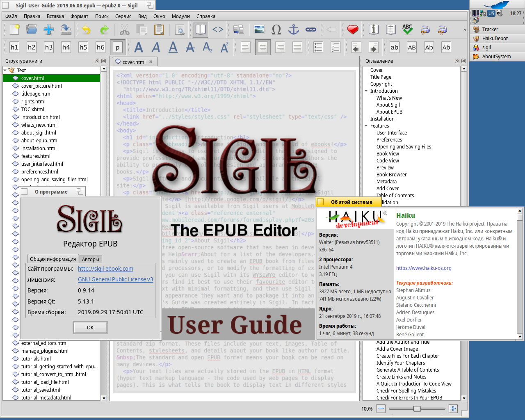525x420 pixels.
Task: Click the zoom slider handle
Action: (x=417, y=409)
